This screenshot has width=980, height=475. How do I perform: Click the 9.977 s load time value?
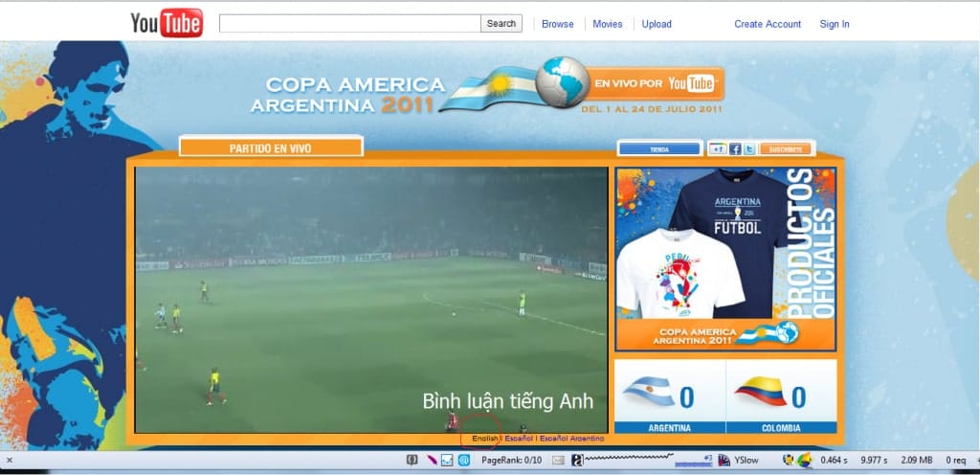874,460
